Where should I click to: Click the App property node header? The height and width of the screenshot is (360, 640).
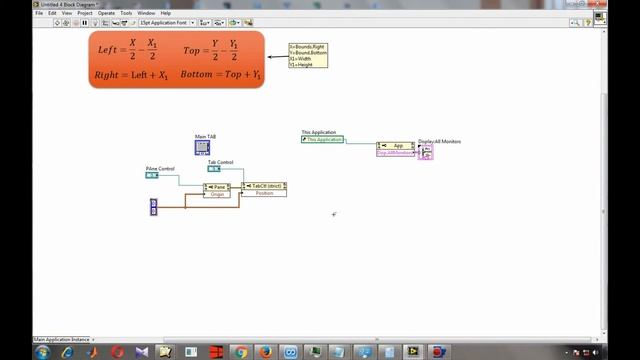pos(396,146)
